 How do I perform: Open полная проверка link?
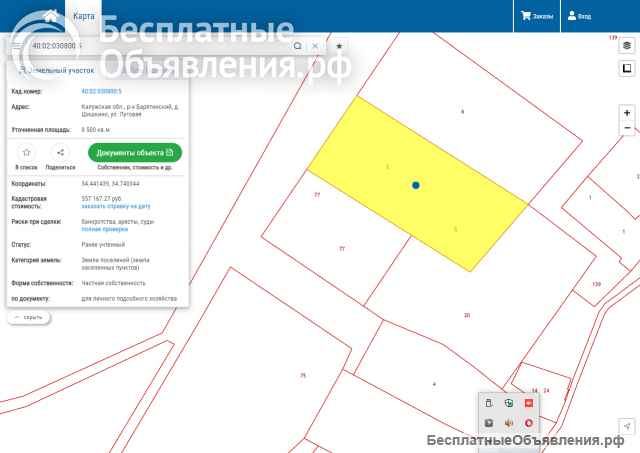pyautogui.click(x=104, y=229)
